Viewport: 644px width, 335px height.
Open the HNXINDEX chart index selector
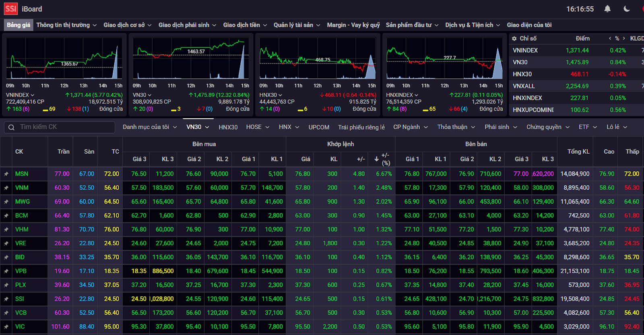(402, 95)
